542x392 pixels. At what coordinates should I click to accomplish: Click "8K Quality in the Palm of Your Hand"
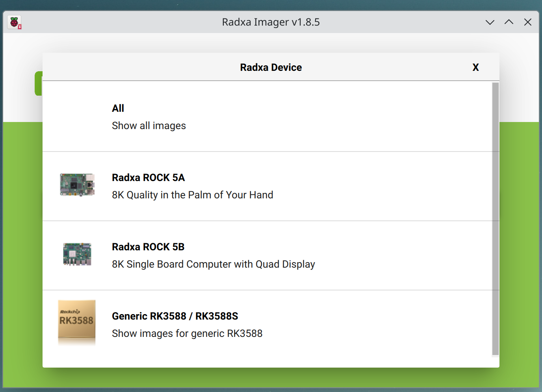coord(192,195)
